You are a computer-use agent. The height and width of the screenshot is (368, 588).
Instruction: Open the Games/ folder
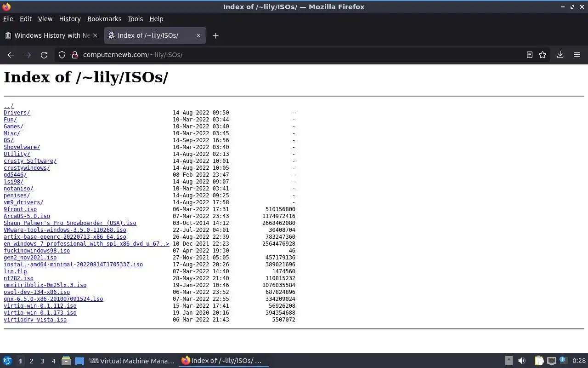pyautogui.click(x=13, y=126)
